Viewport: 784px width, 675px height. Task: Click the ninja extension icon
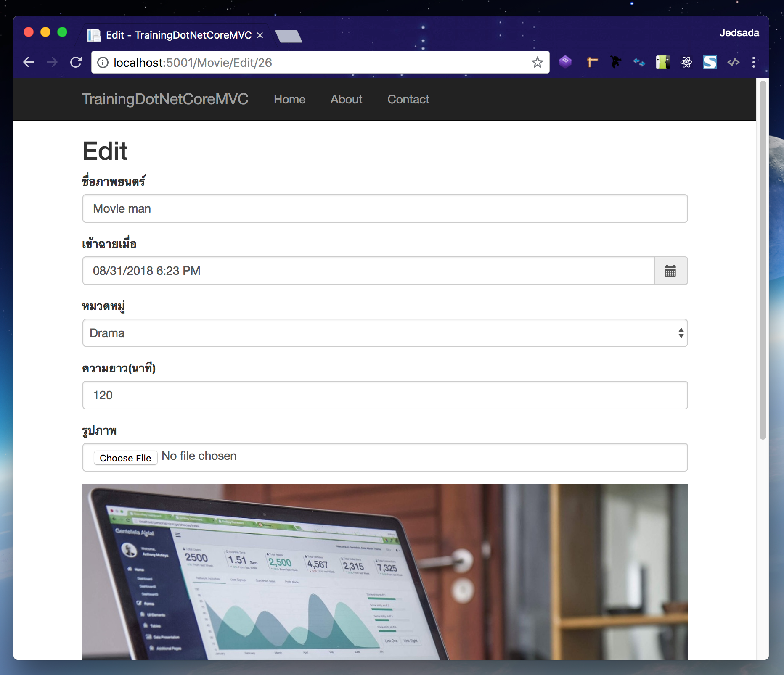[x=615, y=62]
